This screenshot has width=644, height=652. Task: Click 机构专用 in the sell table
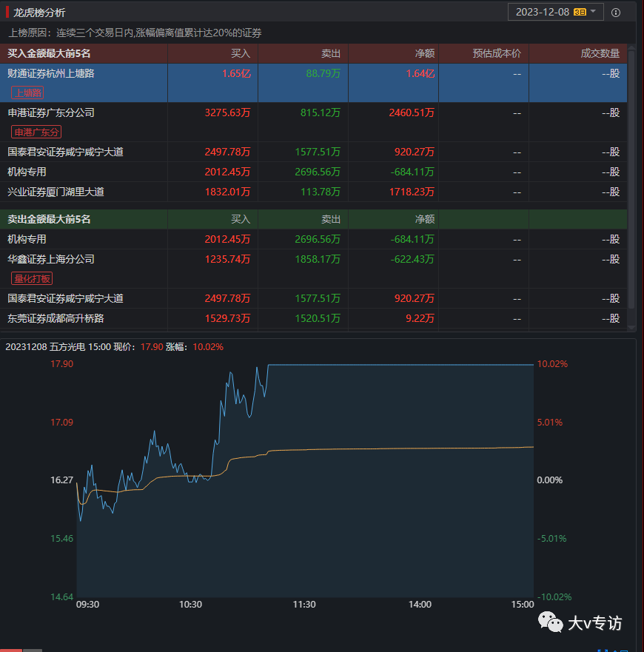coord(27,239)
